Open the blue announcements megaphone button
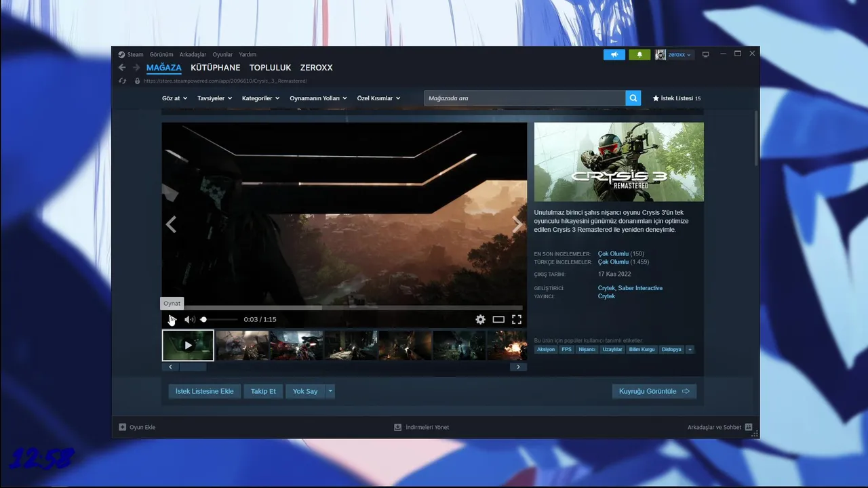 click(x=614, y=55)
